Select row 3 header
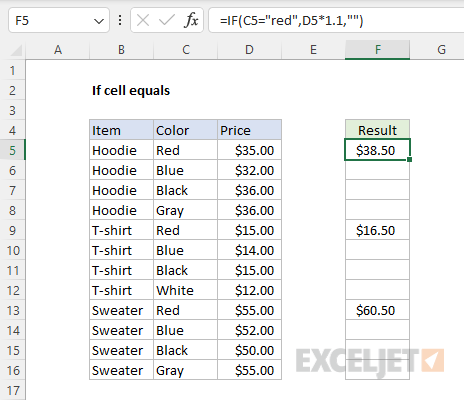Viewport: 464px width, 400px height. click(x=13, y=110)
